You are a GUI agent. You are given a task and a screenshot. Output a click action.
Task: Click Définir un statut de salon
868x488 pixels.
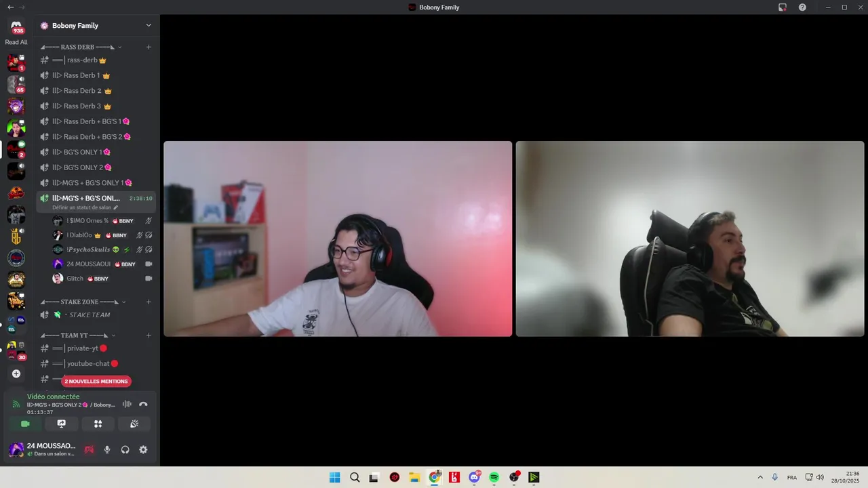click(85, 207)
